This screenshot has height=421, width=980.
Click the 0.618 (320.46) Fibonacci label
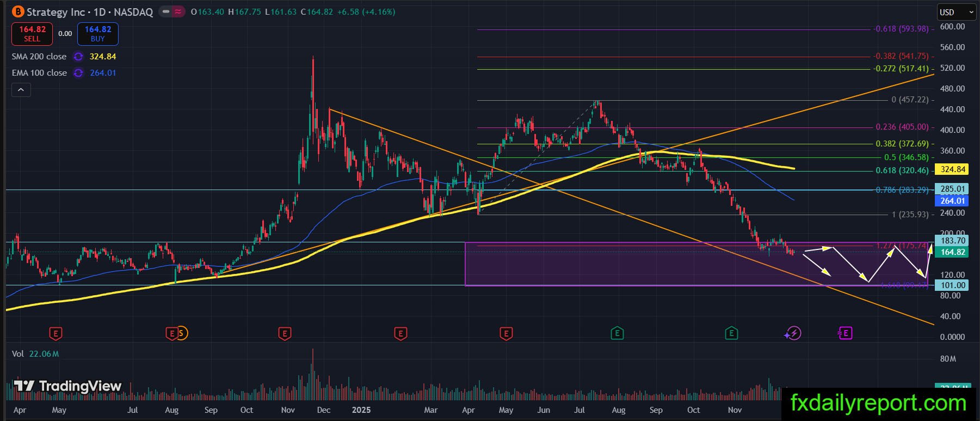[x=902, y=170]
